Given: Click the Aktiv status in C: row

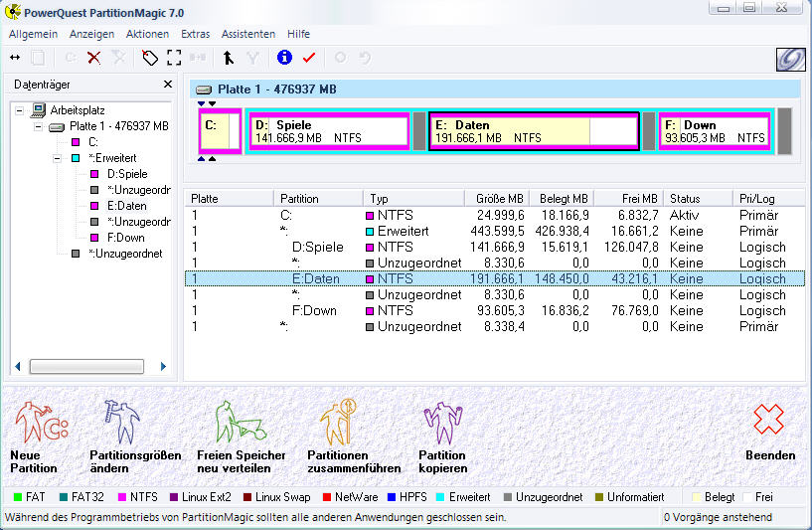Looking at the screenshot, I should [x=684, y=215].
